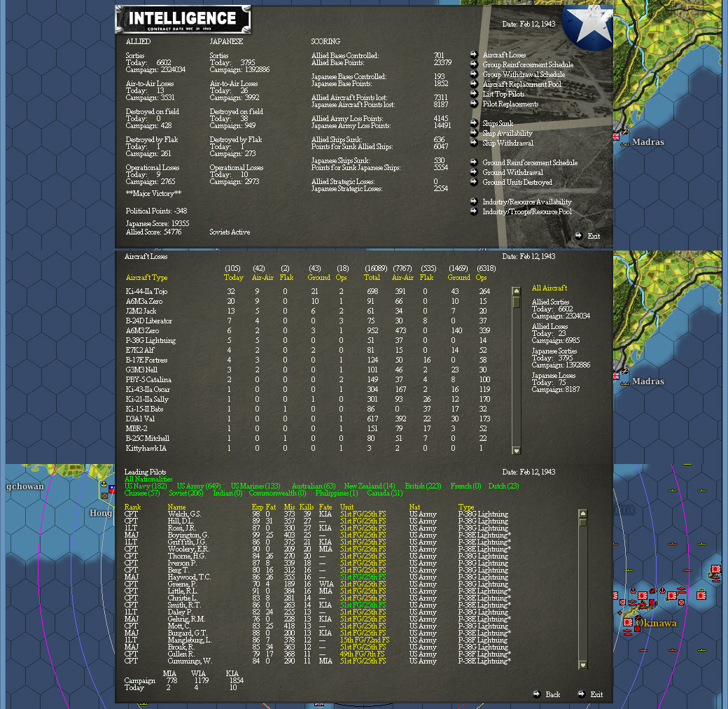
Task: Click Aircraft Losses scrollbar thumb
Action: [x=516, y=302]
